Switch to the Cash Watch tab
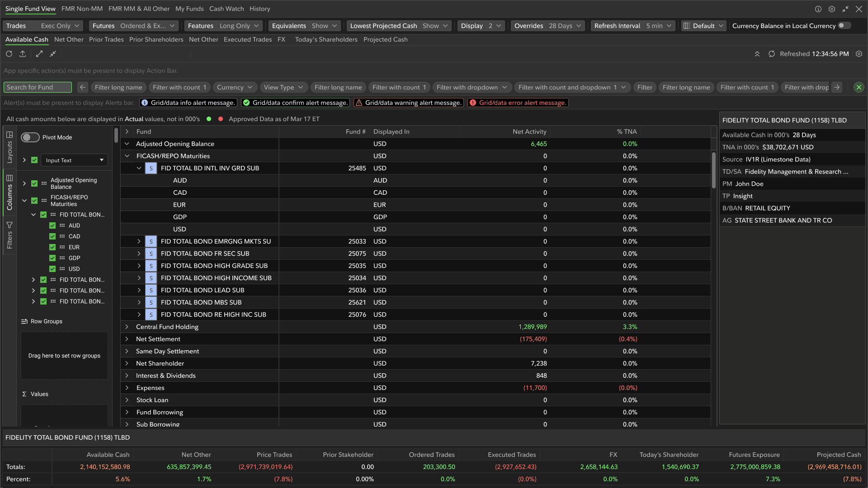 226,9
